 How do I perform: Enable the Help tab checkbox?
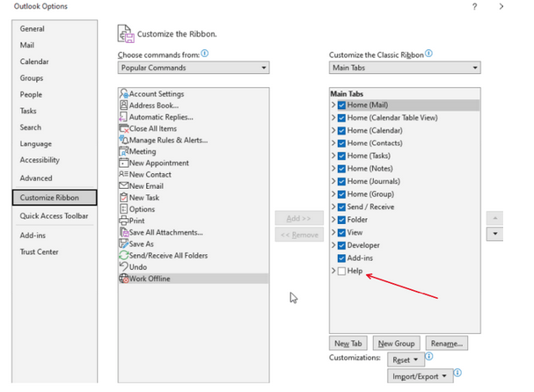click(341, 272)
